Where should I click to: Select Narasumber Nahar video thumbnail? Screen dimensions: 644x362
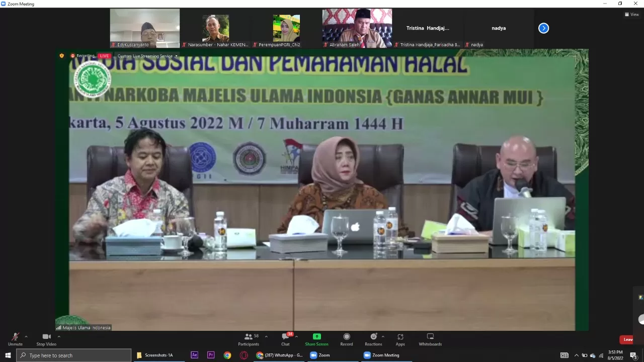click(215, 28)
